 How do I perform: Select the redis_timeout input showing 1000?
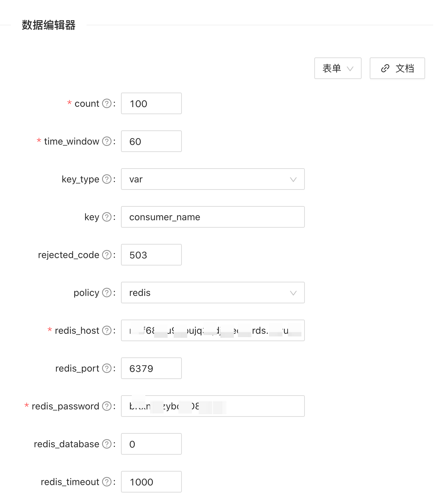pyautogui.click(x=151, y=482)
